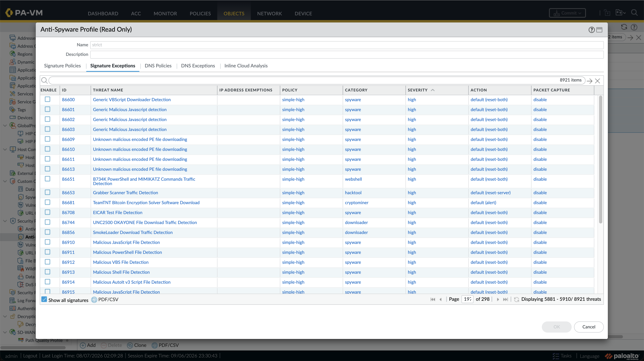Tick the SmokeLoader Download row checkbox

click(x=48, y=232)
